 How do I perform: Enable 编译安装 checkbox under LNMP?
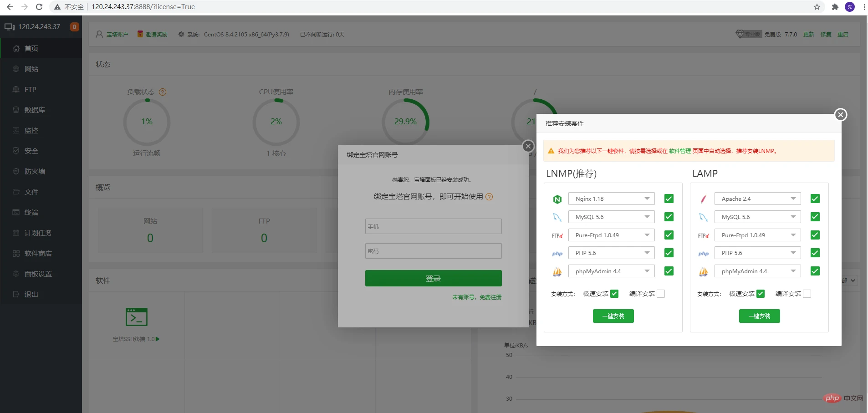[x=661, y=294]
